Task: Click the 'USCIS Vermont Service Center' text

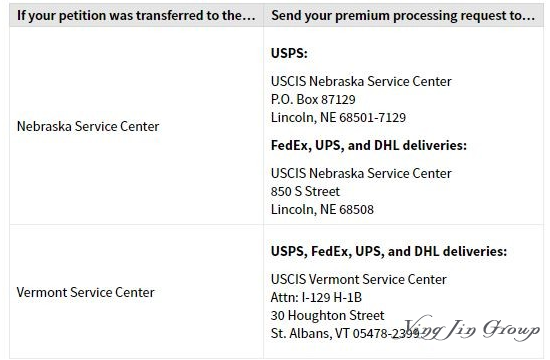Action: coord(358,280)
